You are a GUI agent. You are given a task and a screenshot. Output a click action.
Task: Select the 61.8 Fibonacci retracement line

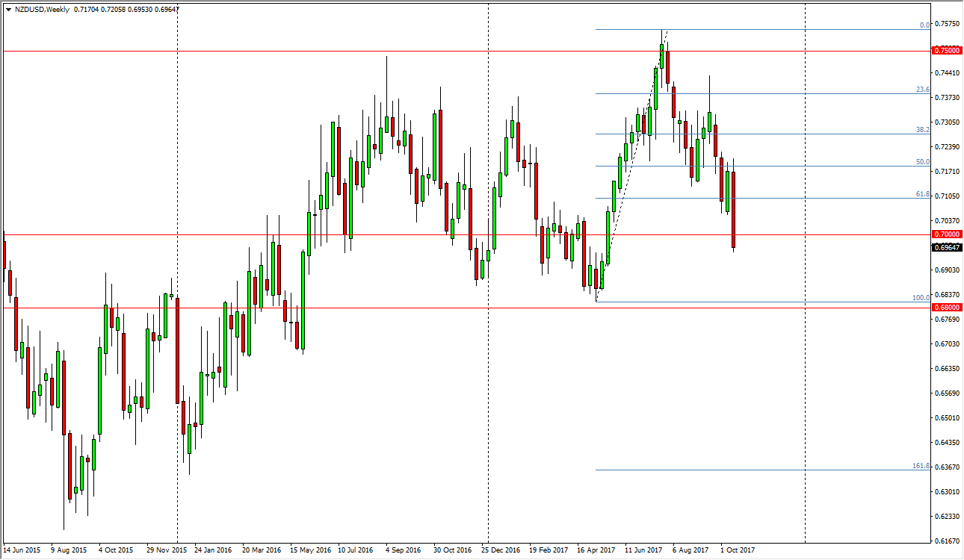click(x=747, y=199)
